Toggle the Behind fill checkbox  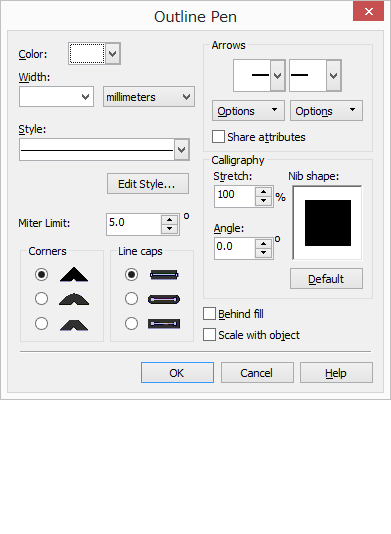pos(209,314)
